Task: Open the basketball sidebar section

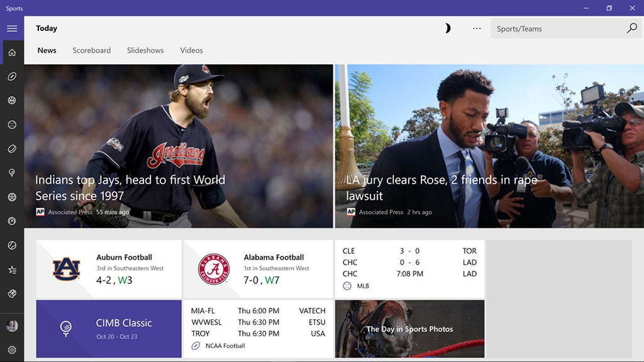Action: tap(12, 100)
